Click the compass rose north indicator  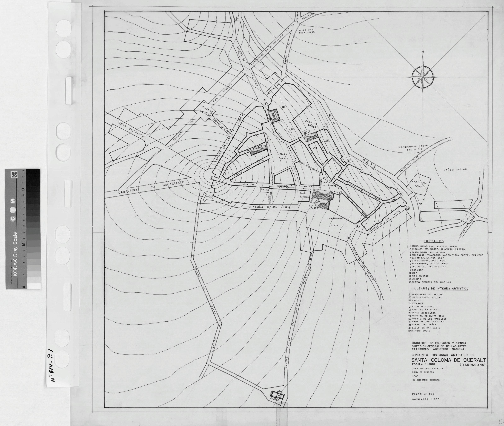[x=423, y=52]
